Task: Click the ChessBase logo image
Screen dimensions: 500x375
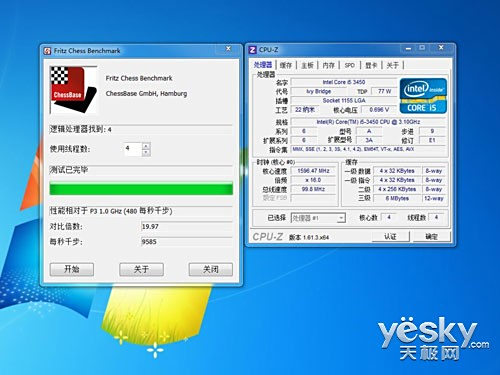Action: [73, 90]
